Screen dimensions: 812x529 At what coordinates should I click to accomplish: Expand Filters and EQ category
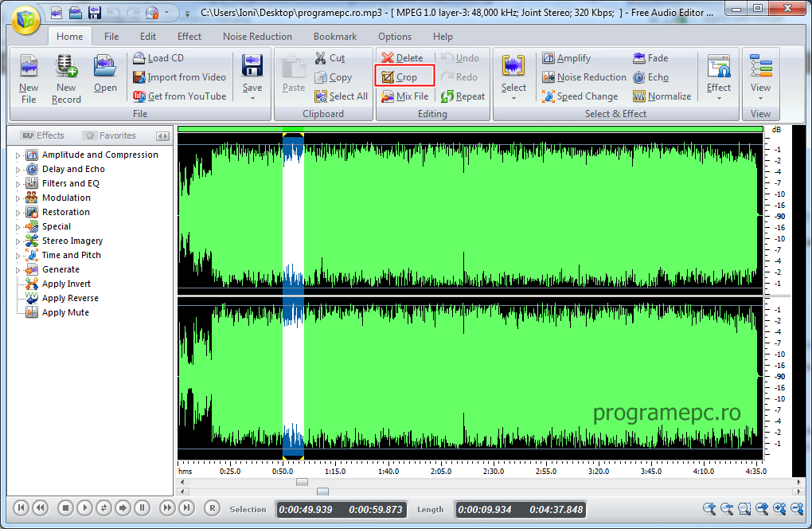pos(18,183)
